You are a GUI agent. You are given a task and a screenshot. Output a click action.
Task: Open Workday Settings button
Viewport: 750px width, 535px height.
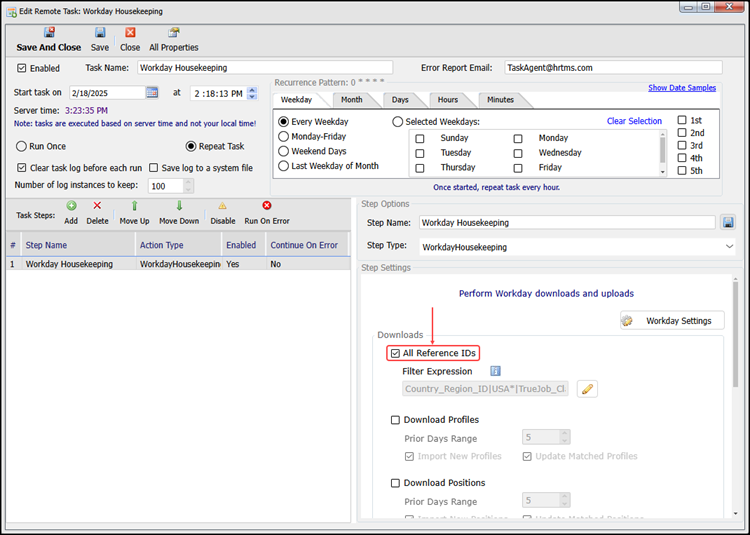[x=672, y=320]
